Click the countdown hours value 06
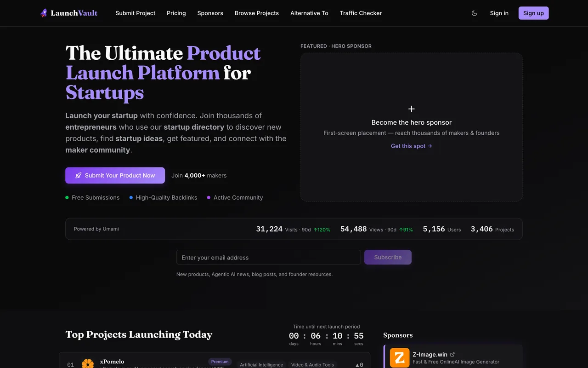 (x=316, y=336)
